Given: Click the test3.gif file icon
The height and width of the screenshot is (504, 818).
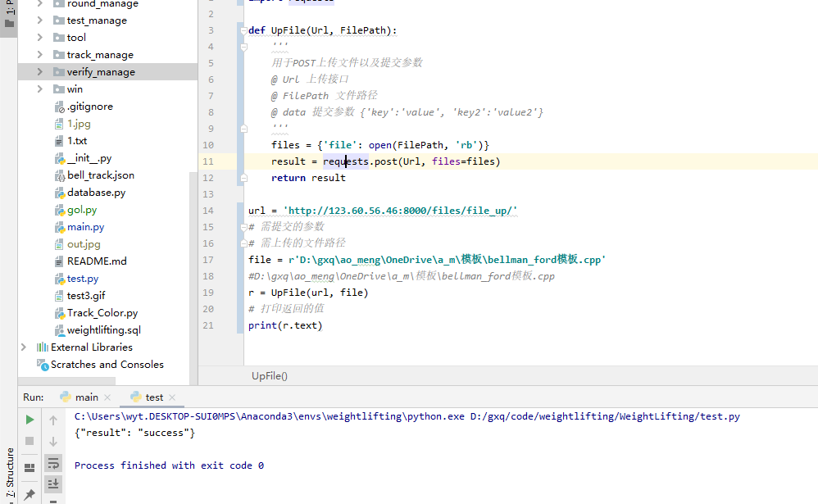Looking at the screenshot, I should click(60, 296).
